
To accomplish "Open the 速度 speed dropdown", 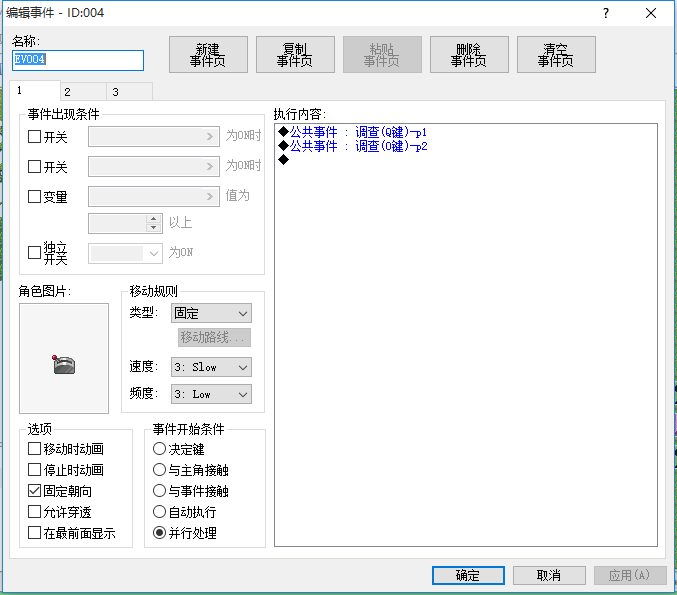I will click(x=211, y=367).
